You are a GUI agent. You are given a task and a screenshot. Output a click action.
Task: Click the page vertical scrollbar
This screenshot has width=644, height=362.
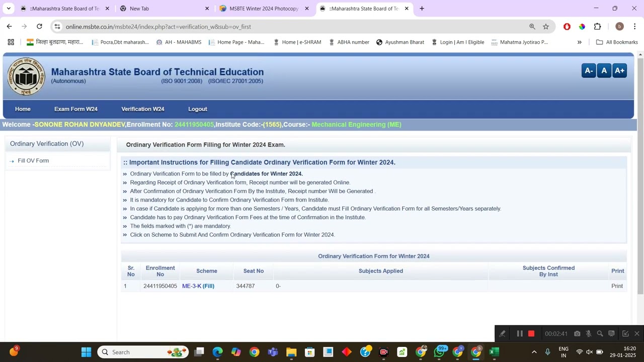tap(640, 176)
